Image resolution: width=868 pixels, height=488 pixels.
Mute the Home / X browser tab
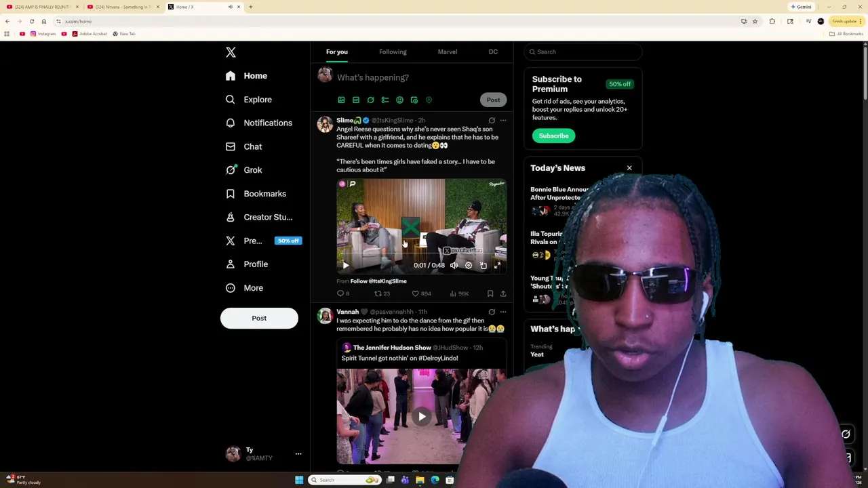pyautogui.click(x=230, y=7)
